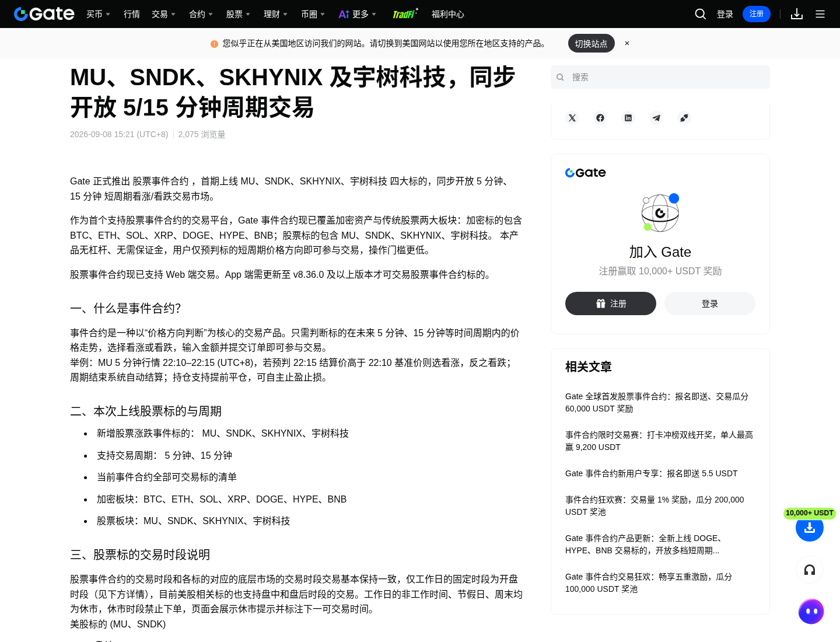Open the 福利中心 menu item

click(x=448, y=14)
